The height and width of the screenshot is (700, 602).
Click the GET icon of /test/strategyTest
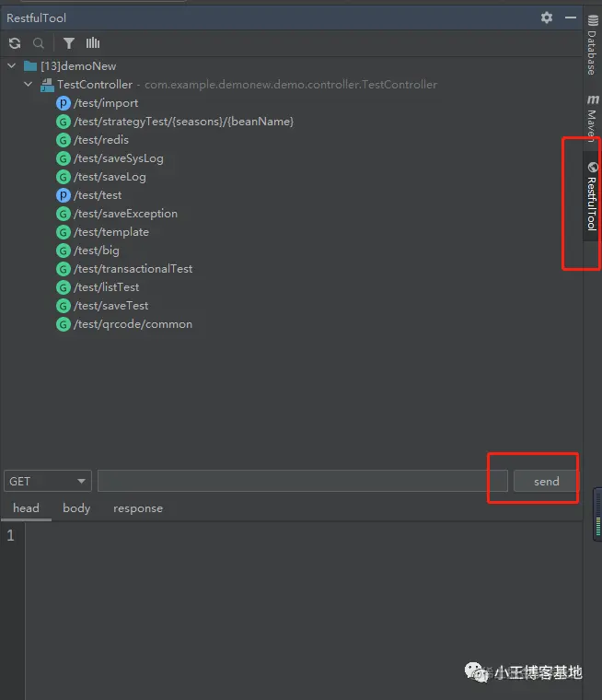[64, 122]
